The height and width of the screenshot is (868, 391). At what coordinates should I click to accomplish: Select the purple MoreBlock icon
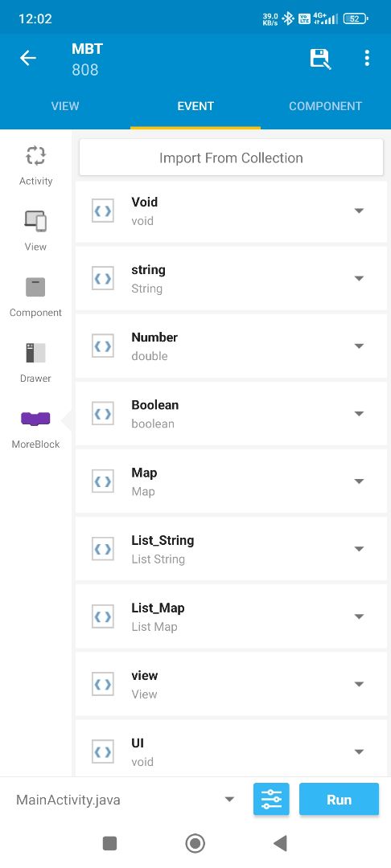pos(35,419)
